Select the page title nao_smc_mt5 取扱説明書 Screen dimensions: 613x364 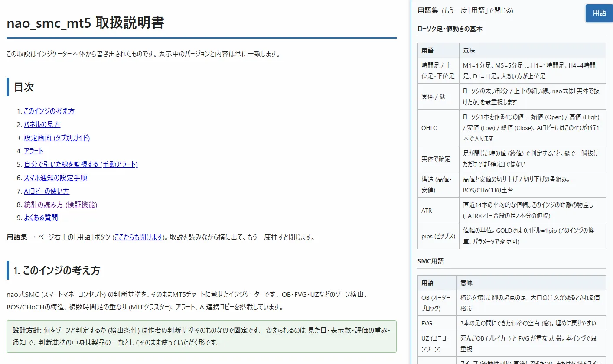85,23
